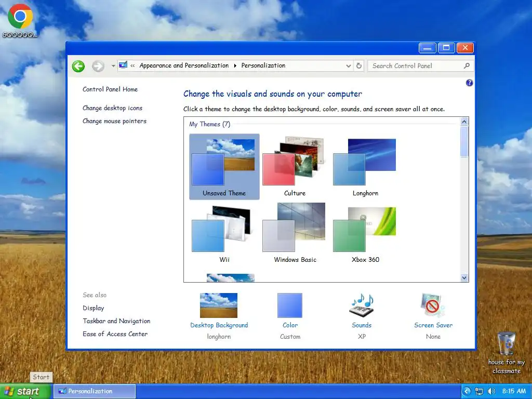The width and height of the screenshot is (532, 399).
Task: Click Appearance and Personalization breadcrumb
Action: click(x=184, y=65)
